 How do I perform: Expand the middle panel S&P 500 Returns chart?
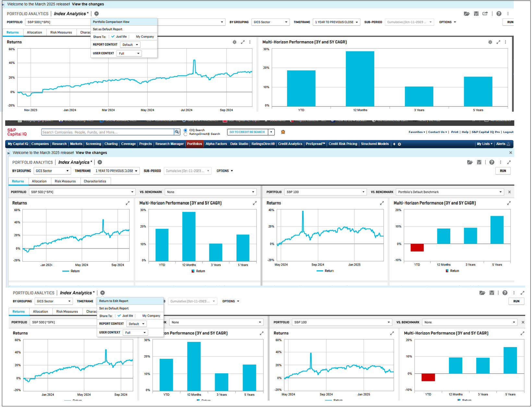coord(127,203)
